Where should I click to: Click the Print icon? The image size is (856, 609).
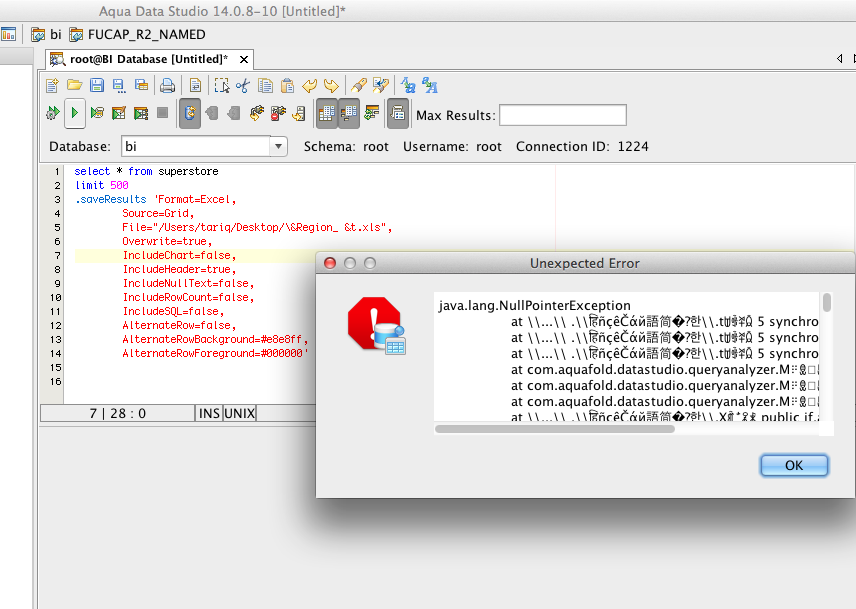click(x=168, y=85)
